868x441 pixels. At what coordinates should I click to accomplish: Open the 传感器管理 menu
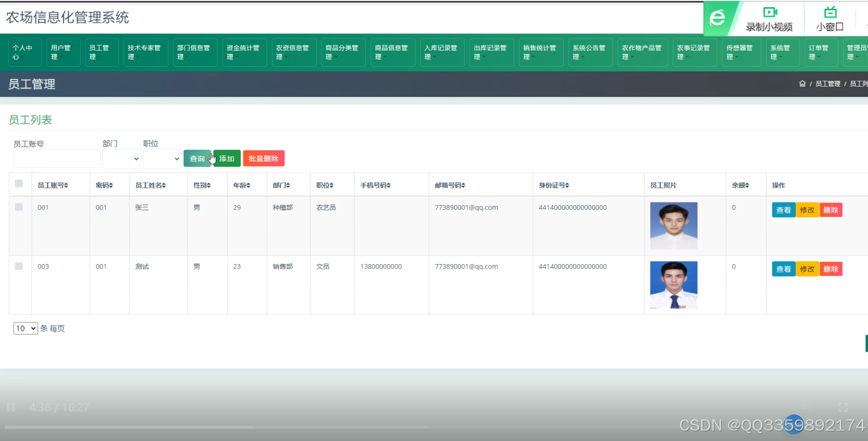(x=741, y=52)
